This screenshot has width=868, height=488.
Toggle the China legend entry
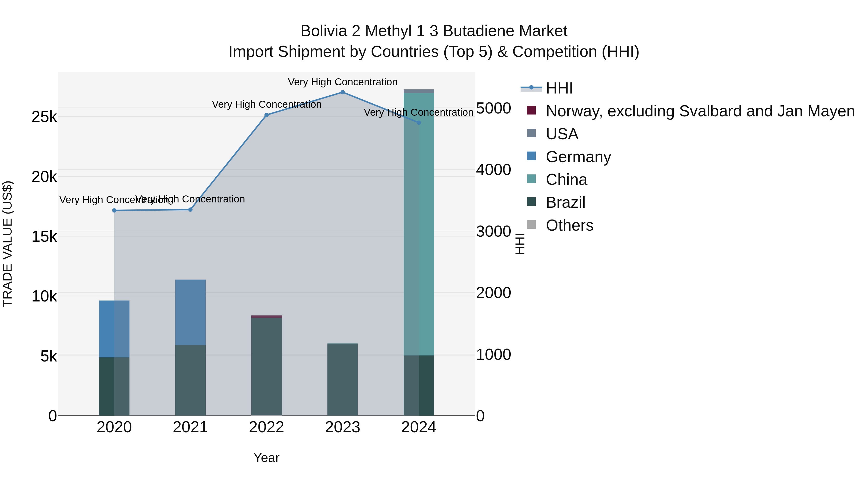point(557,180)
